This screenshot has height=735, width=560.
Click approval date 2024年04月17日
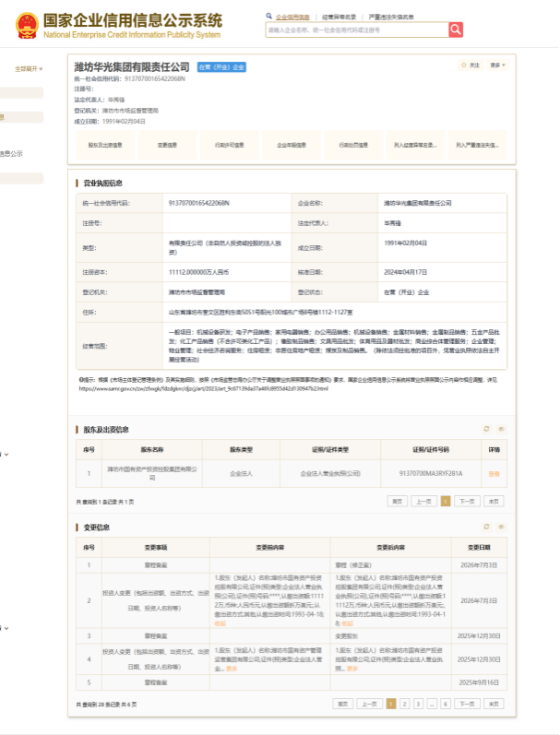click(406, 272)
